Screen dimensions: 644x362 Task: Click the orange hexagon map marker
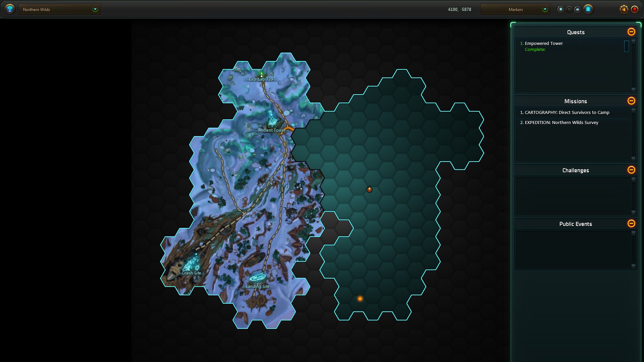(x=360, y=299)
